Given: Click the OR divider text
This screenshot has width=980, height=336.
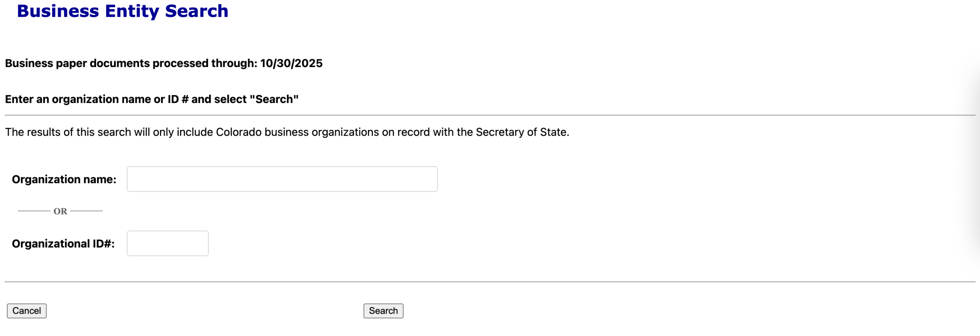Looking at the screenshot, I should [x=60, y=211].
